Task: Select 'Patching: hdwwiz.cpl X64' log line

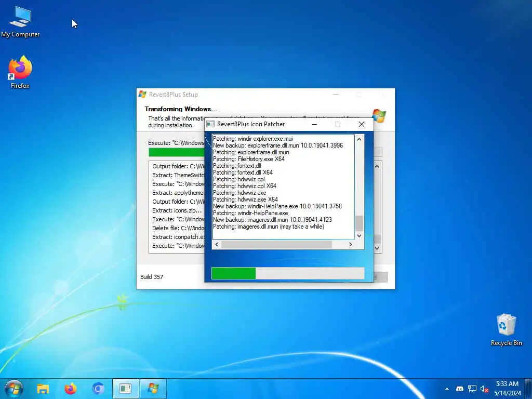Action: (x=245, y=186)
